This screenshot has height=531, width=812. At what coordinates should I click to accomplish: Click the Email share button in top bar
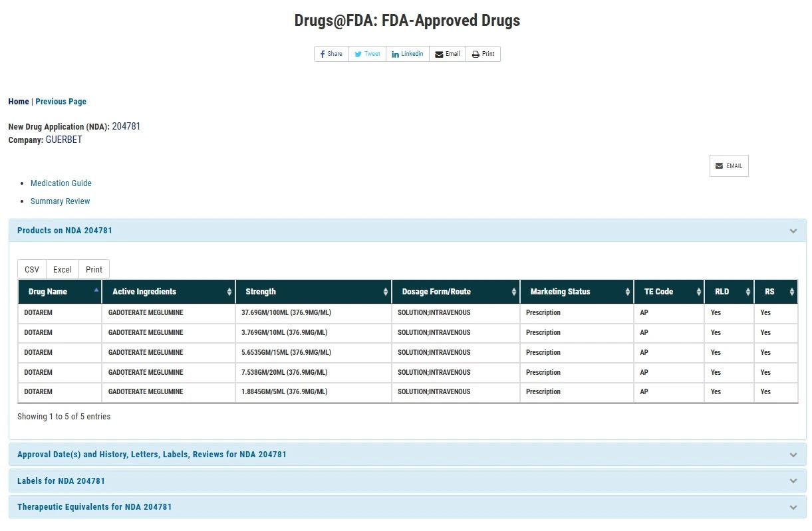[x=448, y=54]
